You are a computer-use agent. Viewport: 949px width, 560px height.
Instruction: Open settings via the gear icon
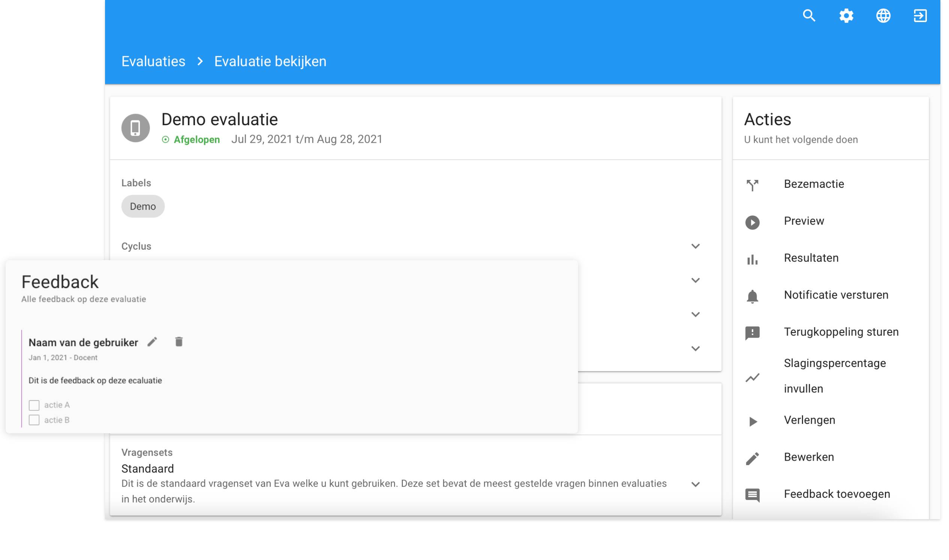(846, 16)
